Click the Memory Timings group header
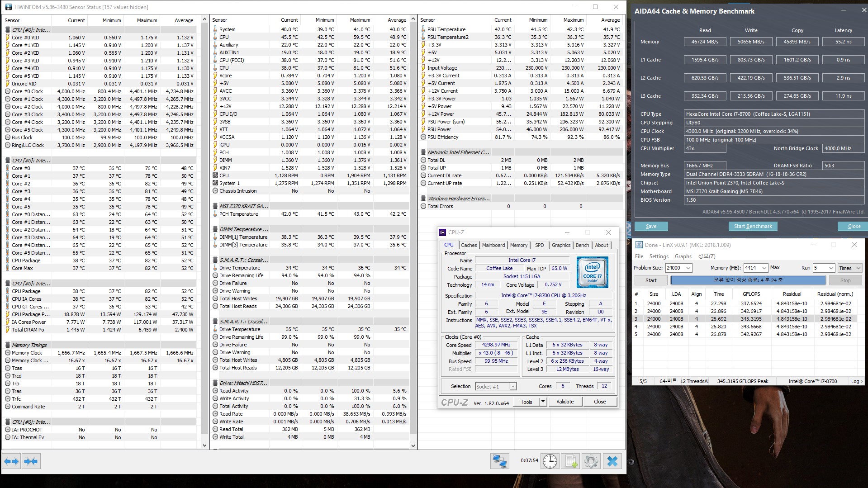868x488 pixels. tap(100, 345)
